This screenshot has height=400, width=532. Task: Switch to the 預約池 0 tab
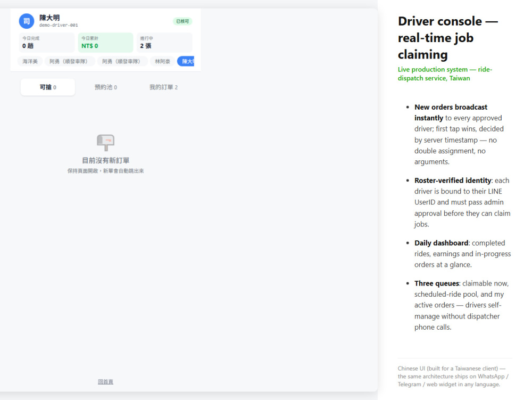coord(105,87)
